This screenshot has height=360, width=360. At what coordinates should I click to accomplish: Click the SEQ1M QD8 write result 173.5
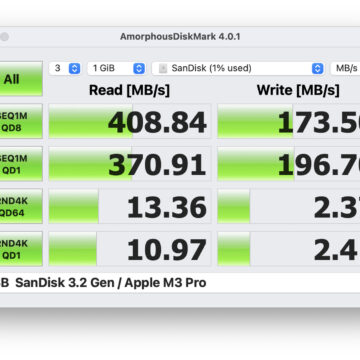(289, 121)
